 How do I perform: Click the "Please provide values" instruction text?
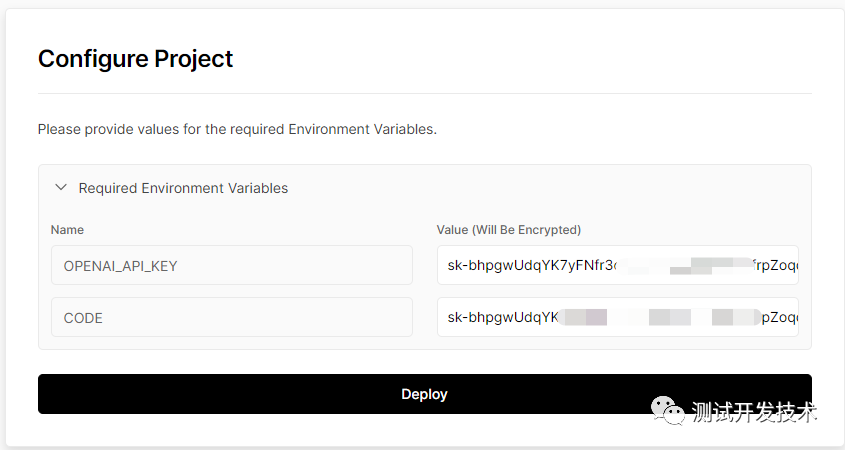click(237, 130)
